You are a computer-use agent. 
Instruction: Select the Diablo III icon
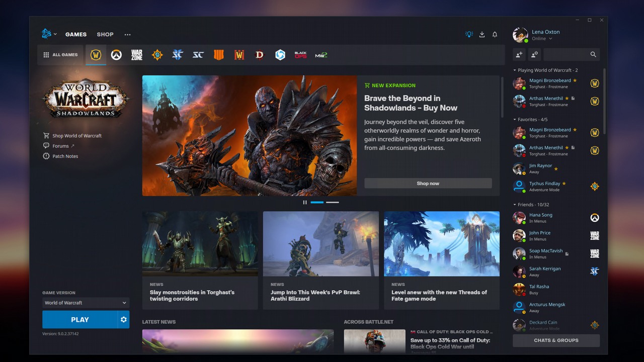pos(260,55)
